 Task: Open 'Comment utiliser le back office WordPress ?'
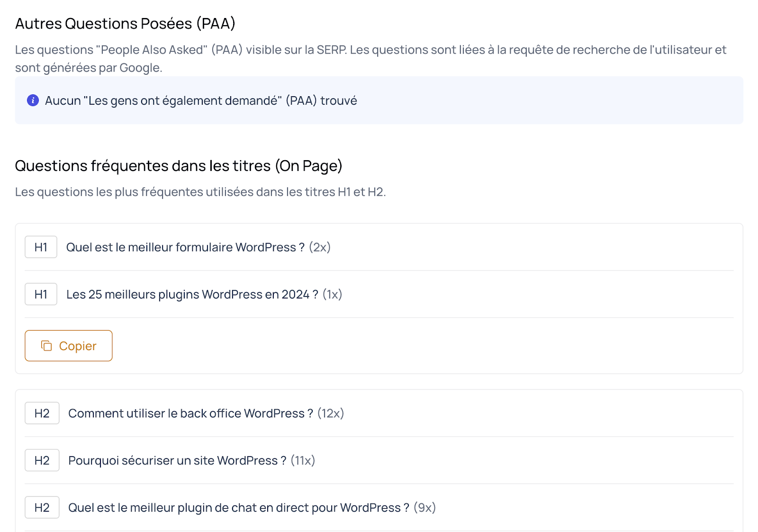tap(189, 413)
